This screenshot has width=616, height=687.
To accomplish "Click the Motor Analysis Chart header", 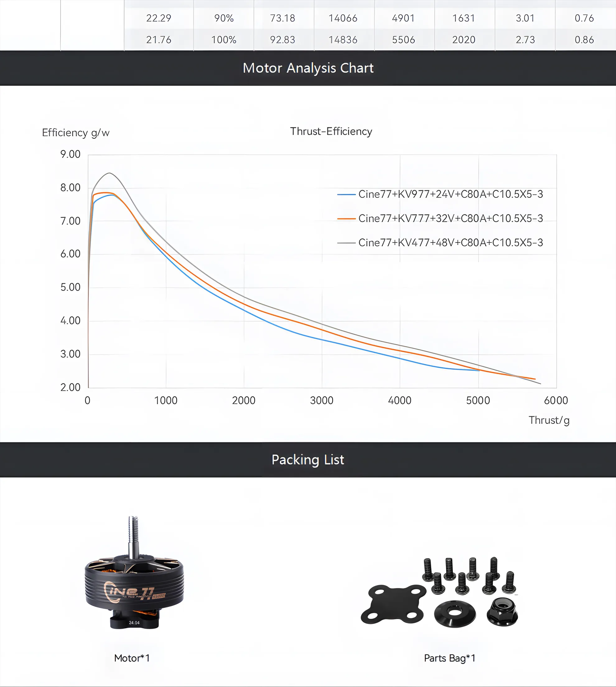I will 308,68.
